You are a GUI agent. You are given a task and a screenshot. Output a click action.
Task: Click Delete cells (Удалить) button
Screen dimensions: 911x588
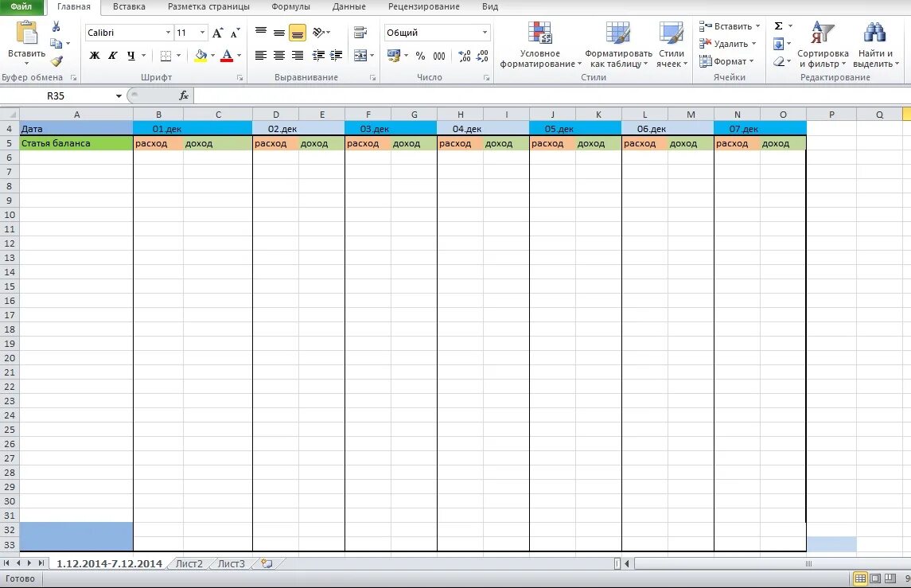[x=727, y=44]
